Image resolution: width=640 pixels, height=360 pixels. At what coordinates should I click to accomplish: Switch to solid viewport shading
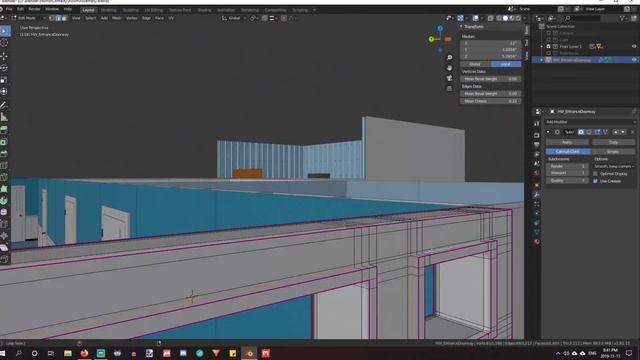[505, 18]
